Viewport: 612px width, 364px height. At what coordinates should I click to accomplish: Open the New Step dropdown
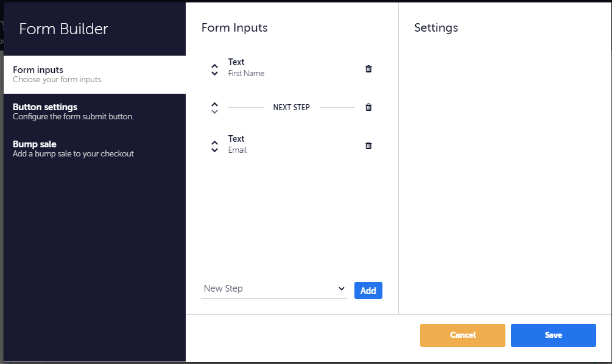[273, 289]
